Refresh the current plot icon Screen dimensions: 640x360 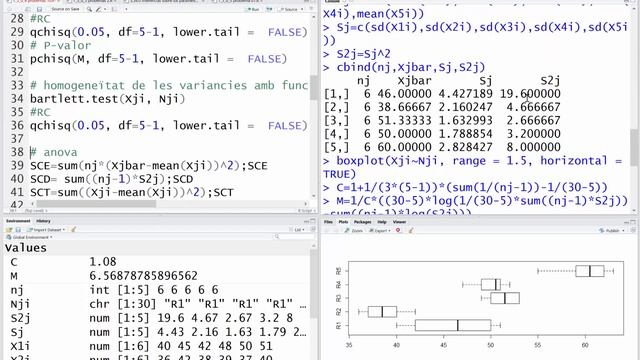click(x=633, y=231)
